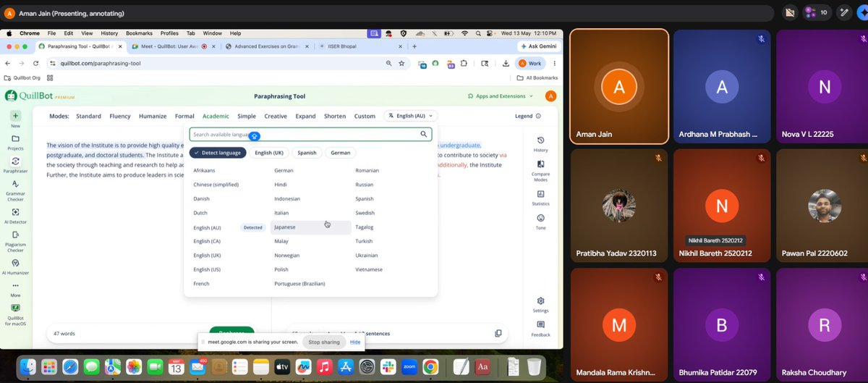The width and height of the screenshot is (868, 383).
Task: Open the QuillBot Paraphraser sidebar tool
Action: pos(15,165)
